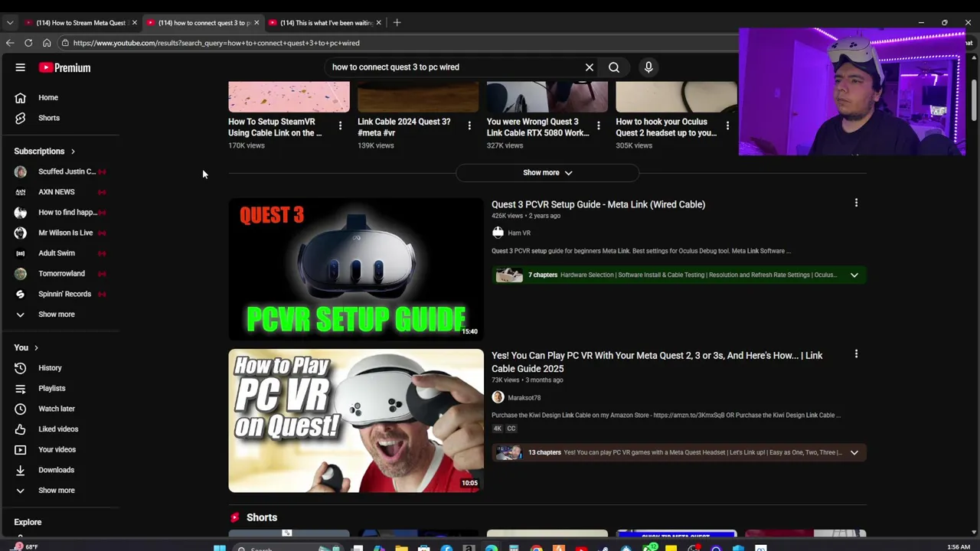Screen dimensions: 980x551
Task: Open a new browser tab with plus
Action: tap(397, 23)
